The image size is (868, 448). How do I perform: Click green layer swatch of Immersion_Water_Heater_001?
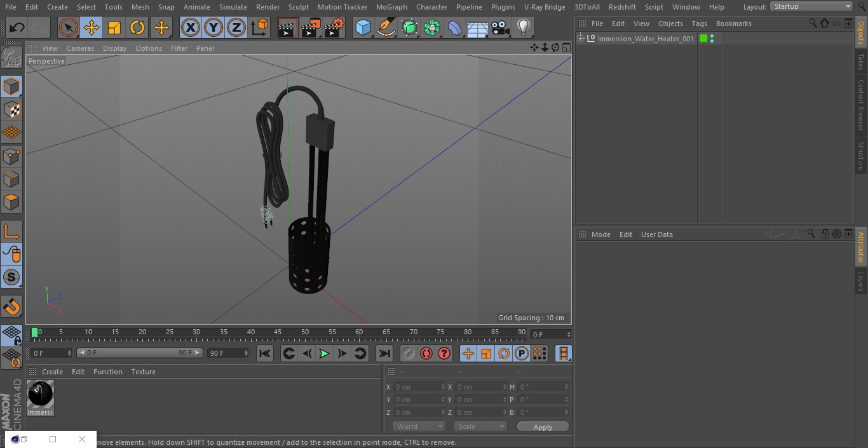703,39
